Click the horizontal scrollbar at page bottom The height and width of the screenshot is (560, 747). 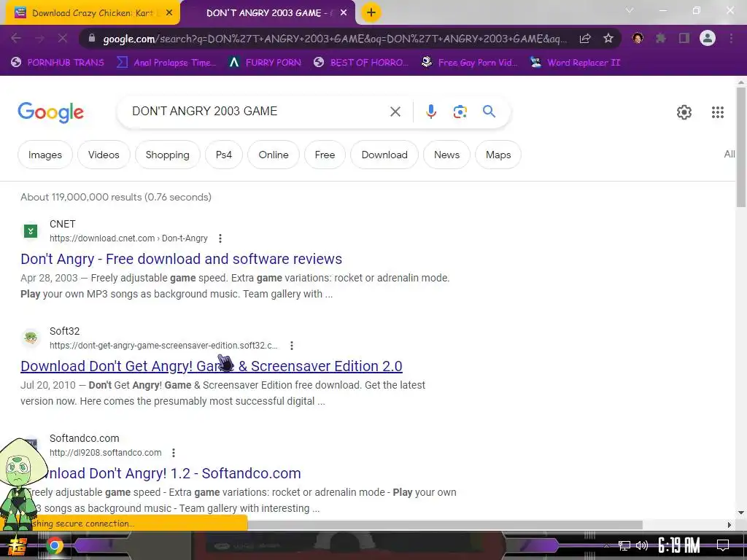[444, 525]
